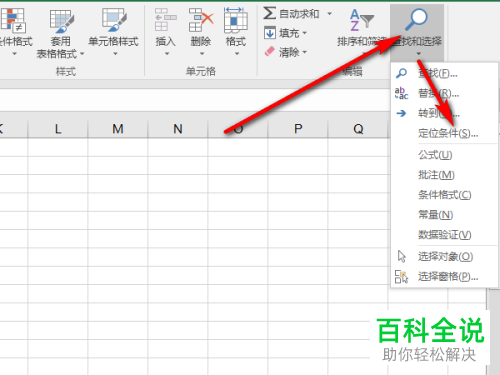
Task: Click the magnifier icon beside 查找(F)
Action: coord(401,73)
